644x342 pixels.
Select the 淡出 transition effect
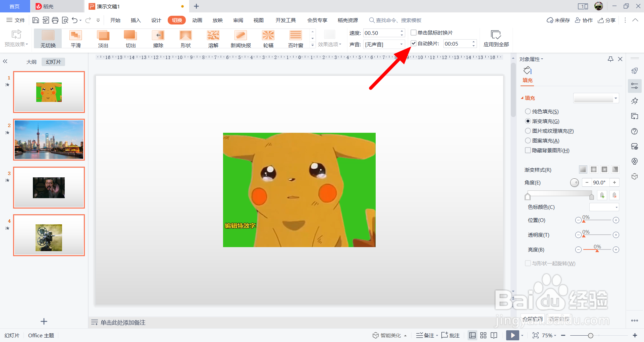(103, 39)
